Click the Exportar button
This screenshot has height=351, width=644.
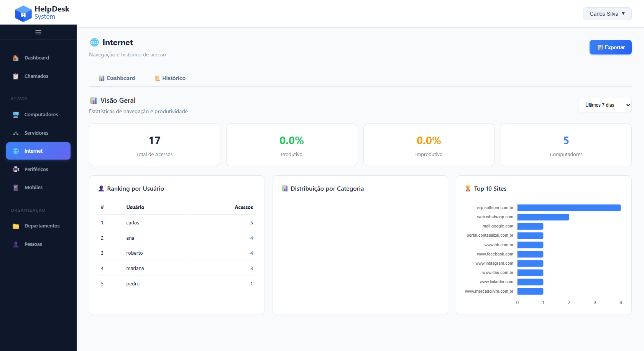pos(610,47)
